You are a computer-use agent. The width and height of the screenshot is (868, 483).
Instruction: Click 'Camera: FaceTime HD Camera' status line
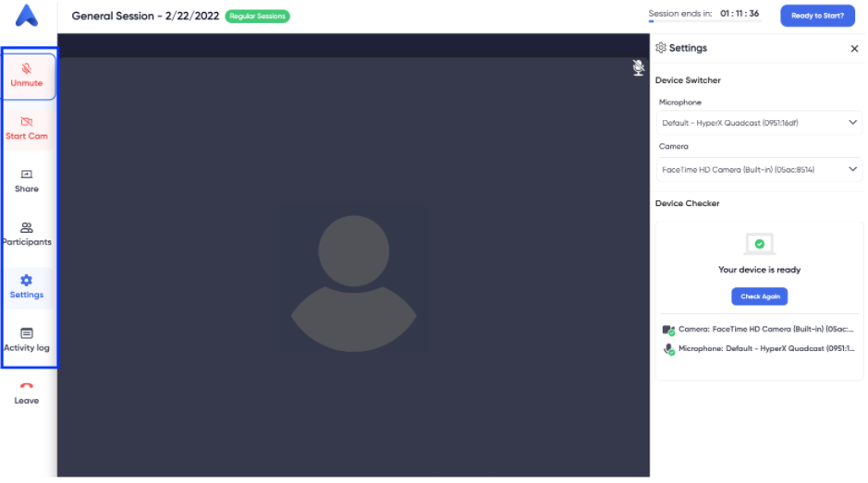tap(765, 329)
